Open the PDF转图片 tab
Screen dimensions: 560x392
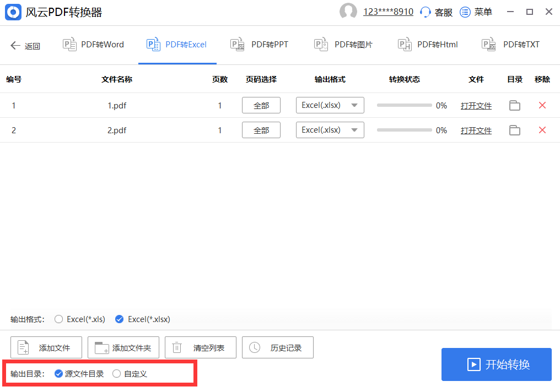pos(343,45)
